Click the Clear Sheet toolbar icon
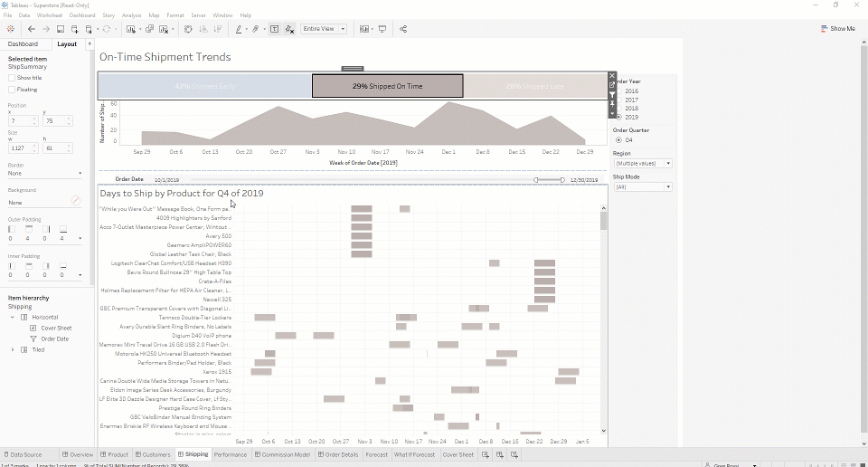The image size is (868, 467). point(164,29)
